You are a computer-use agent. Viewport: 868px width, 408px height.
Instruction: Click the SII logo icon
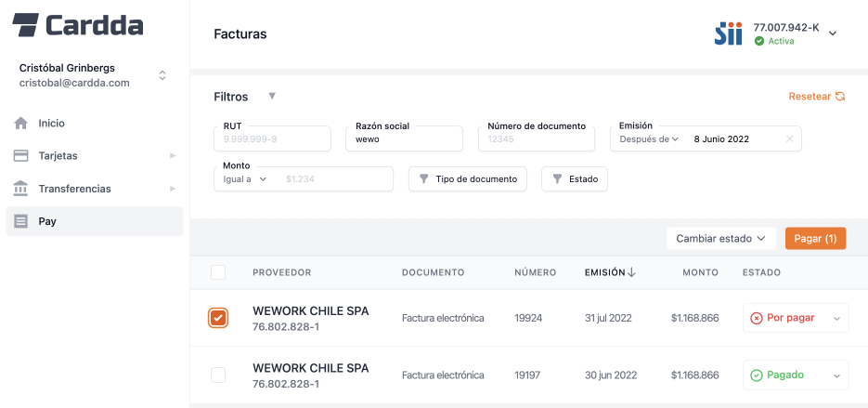pos(728,34)
